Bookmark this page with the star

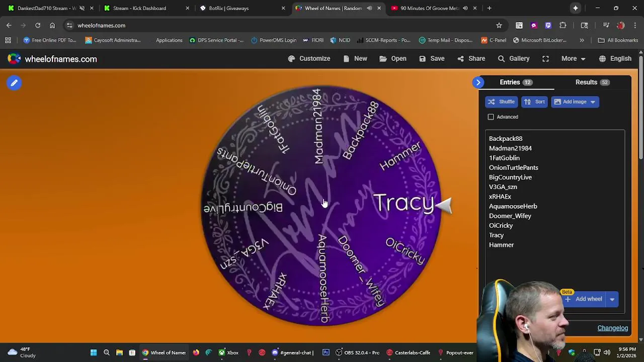pyautogui.click(x=499, y=26)
